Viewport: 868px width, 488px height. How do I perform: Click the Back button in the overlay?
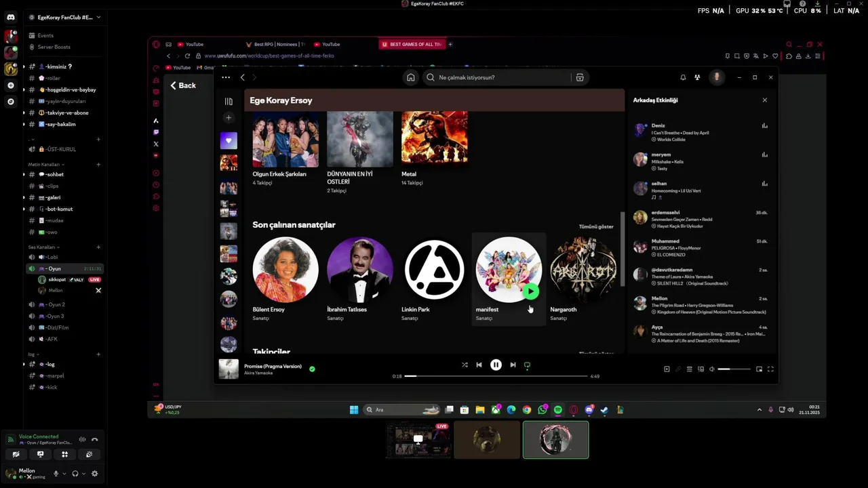tap(183, 85)
